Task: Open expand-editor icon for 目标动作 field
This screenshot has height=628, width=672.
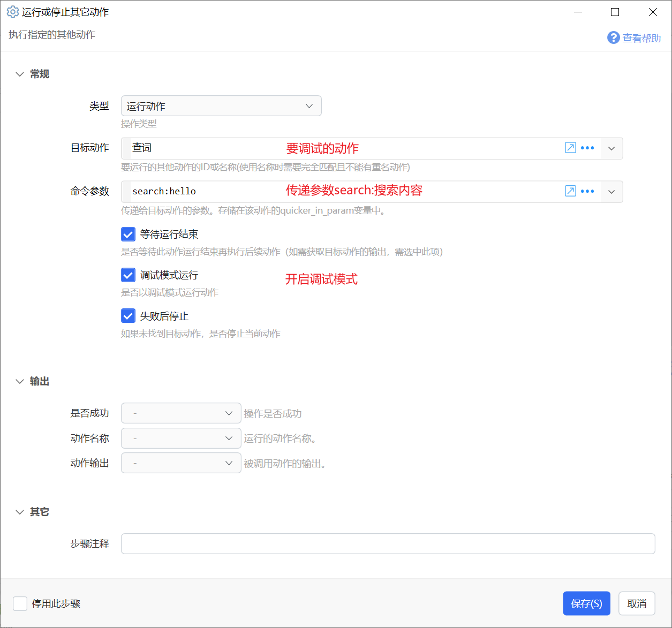Action: (x=570, y=148)
